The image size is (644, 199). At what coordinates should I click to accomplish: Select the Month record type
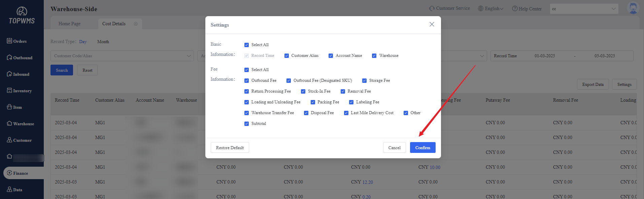103,42
